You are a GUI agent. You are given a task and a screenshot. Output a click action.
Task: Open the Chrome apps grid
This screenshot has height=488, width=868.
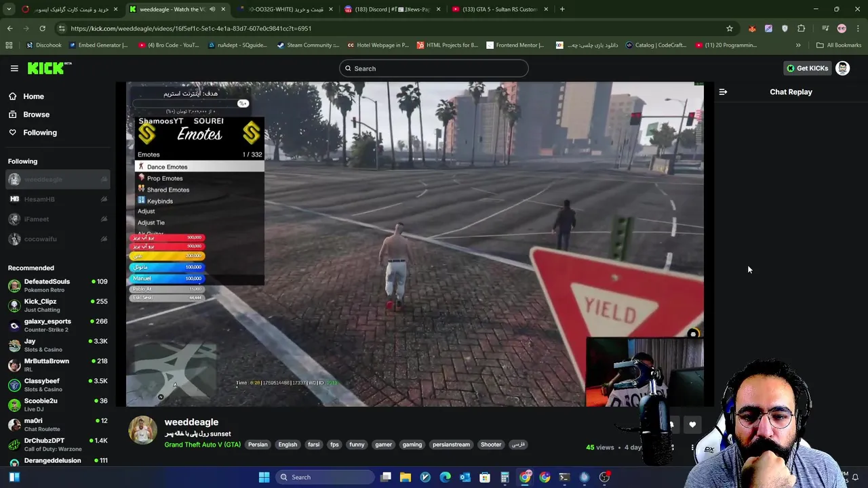click(9, 45)
